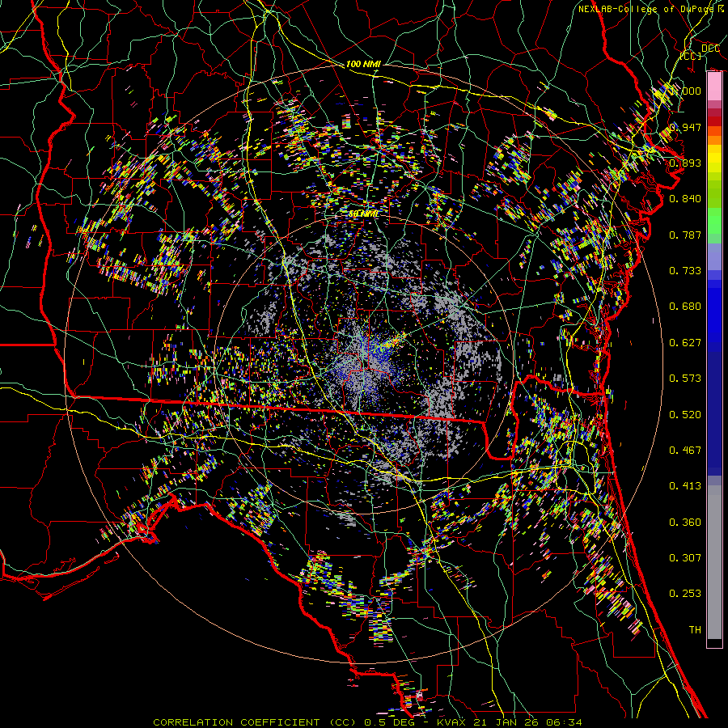
Task: Click the dark navy segment of the color bar
Action: pyautogui.click(x=714, y=413)
